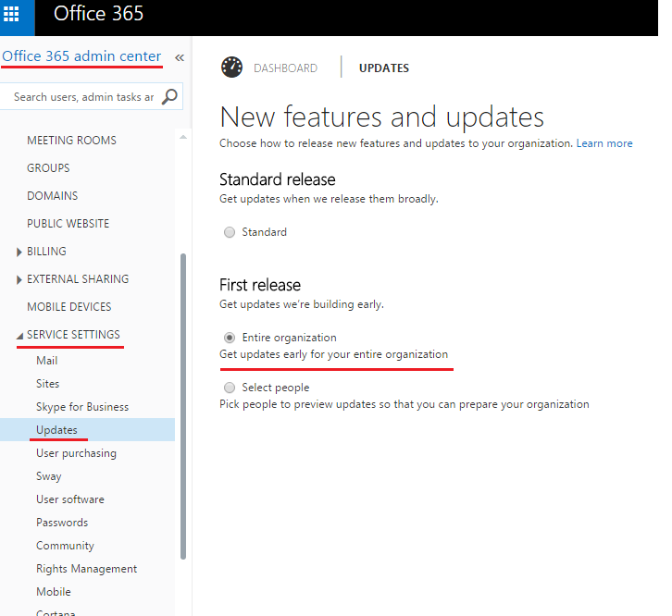Open Rights Management settings
This screenshot has width=672, height=616.
point(87,569)
